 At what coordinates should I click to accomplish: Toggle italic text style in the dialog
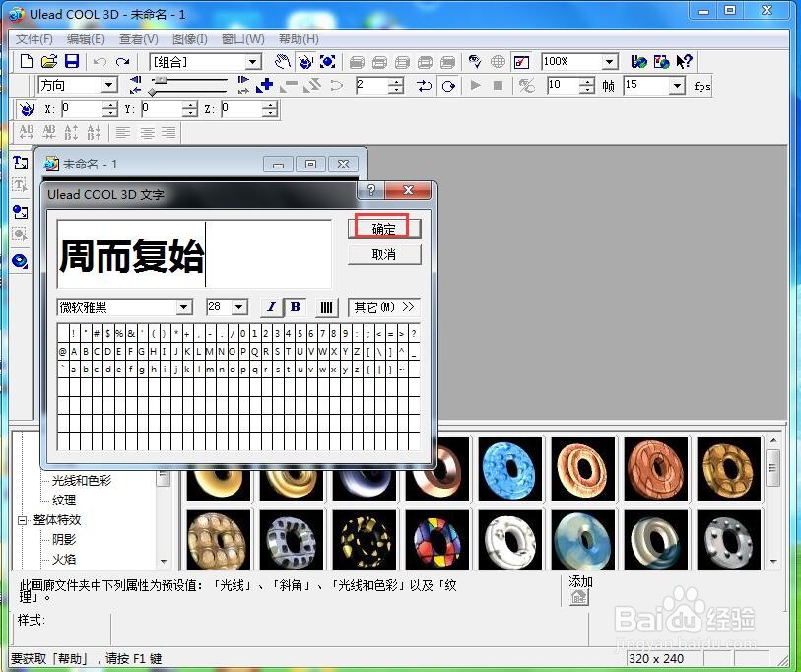click(272, 307)
